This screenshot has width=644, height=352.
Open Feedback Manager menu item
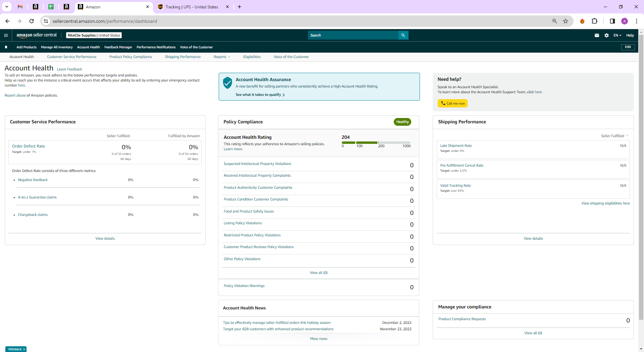point(118,47)
